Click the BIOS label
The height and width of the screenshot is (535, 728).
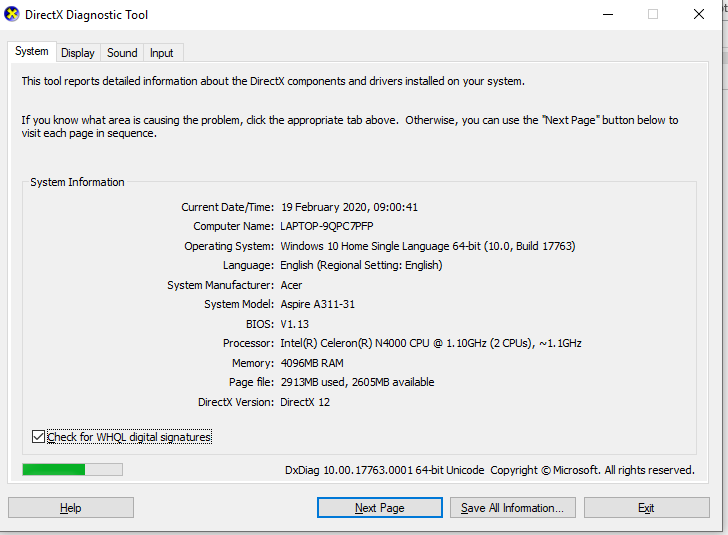pyautogui.click(x=260, y=324)
